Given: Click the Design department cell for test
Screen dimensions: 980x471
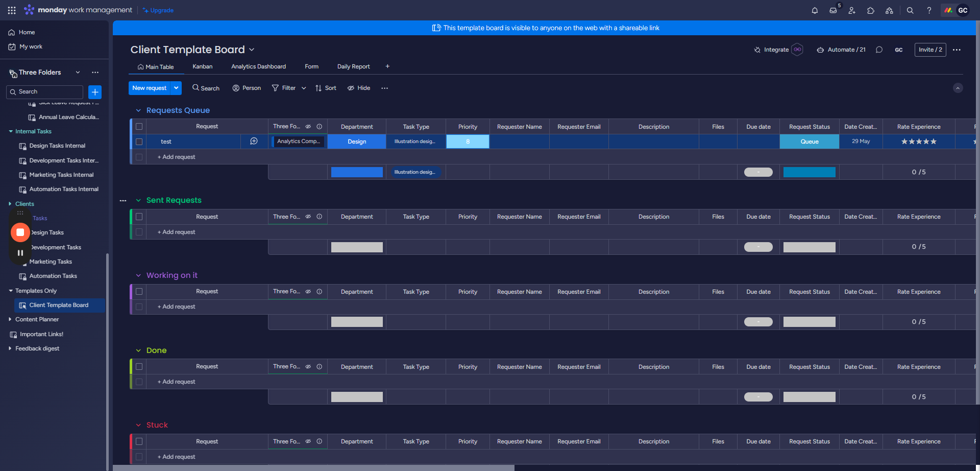Looking at the screenshot, I should coord(357,142).
